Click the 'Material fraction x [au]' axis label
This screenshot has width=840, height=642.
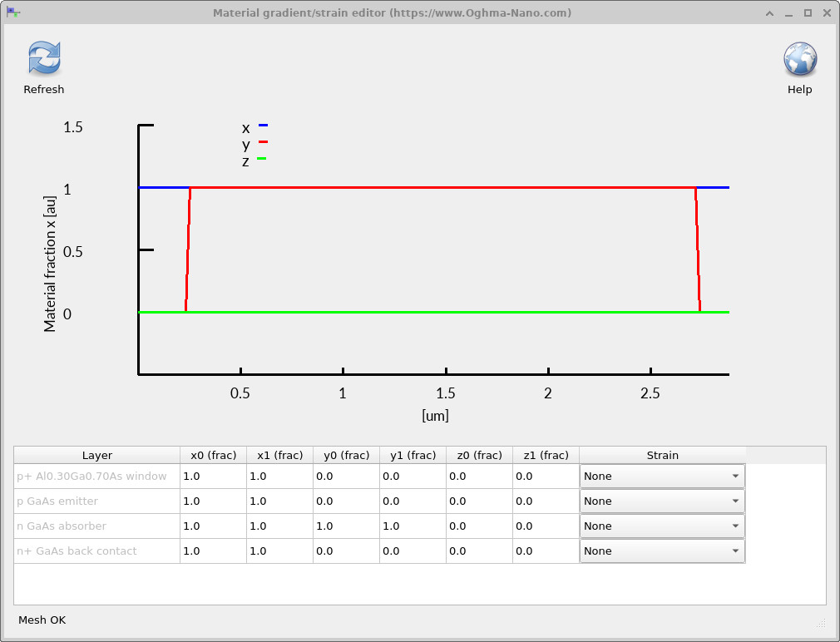point(50,264)
